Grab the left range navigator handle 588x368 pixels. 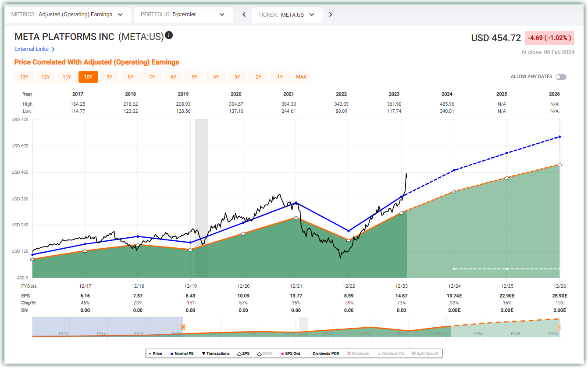(183, 327)
